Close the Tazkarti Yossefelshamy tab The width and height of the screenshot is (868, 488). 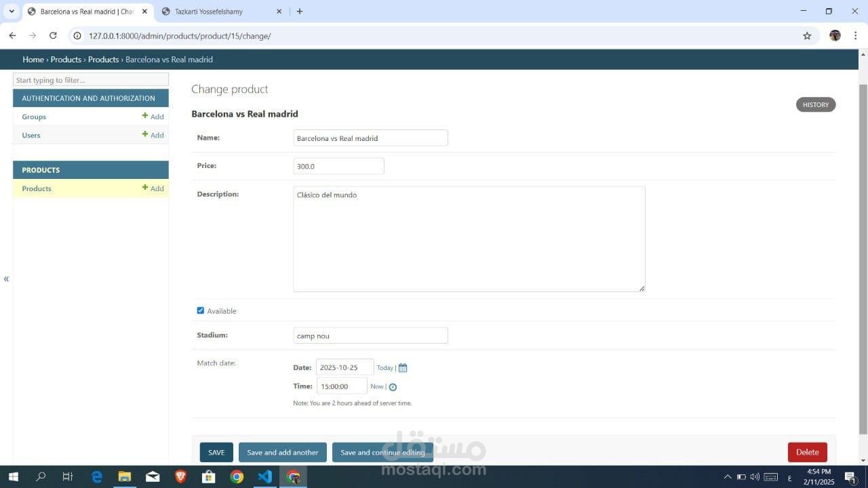coord(279,12)
